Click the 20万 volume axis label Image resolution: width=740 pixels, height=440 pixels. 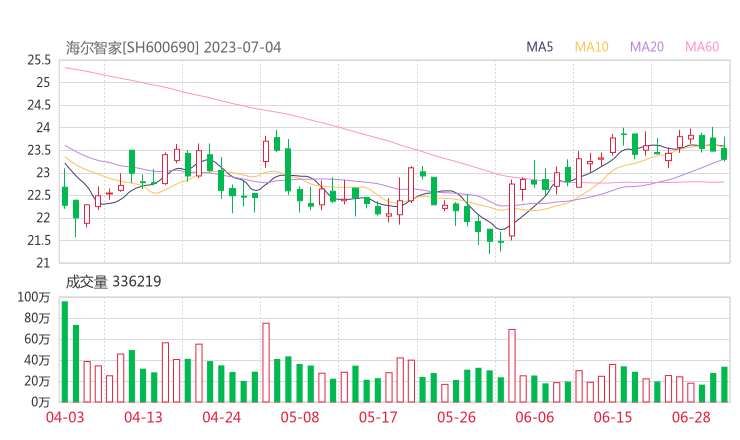pos(37,381)
